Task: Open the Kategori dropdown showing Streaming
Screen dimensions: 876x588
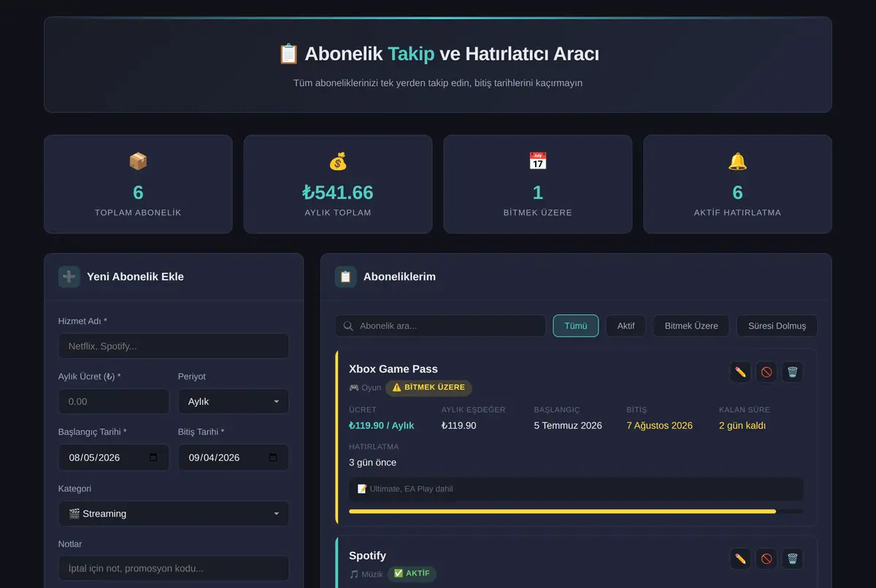Action: point(174,514)
